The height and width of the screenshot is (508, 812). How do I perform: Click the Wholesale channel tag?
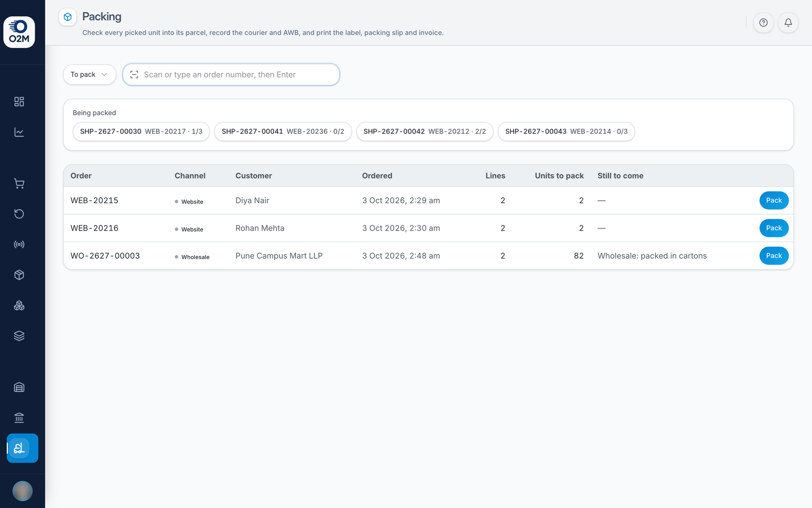click(192, 257)
